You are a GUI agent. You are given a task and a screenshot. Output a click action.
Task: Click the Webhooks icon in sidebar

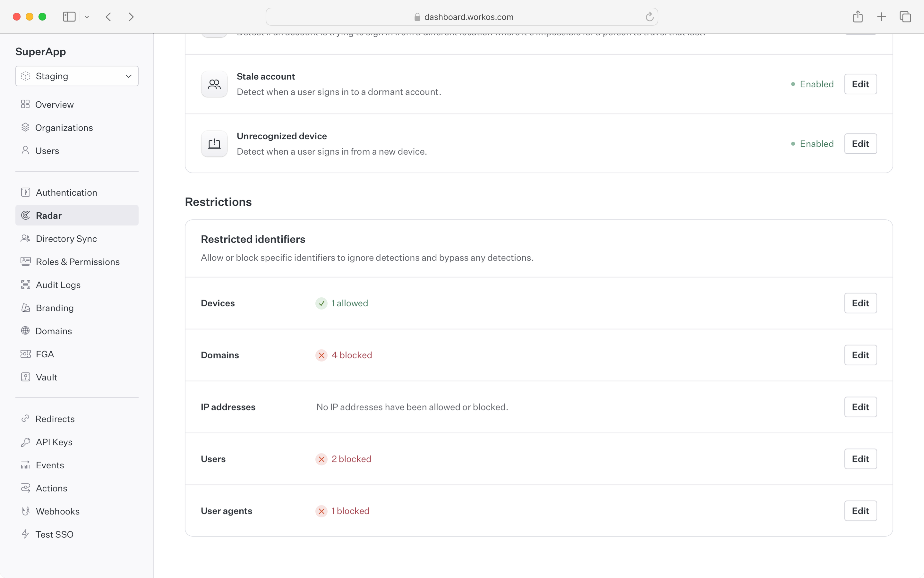click(26, 511)
